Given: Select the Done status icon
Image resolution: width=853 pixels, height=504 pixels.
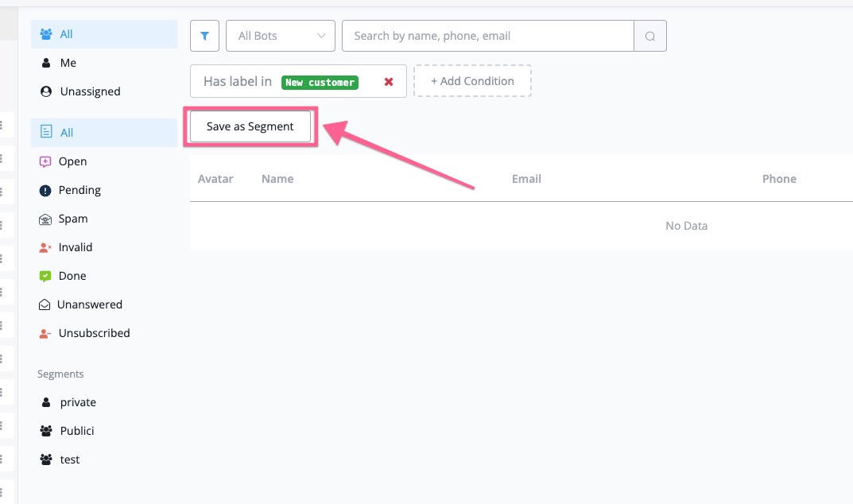Looking at the screenshot, I should click(45, 276).
